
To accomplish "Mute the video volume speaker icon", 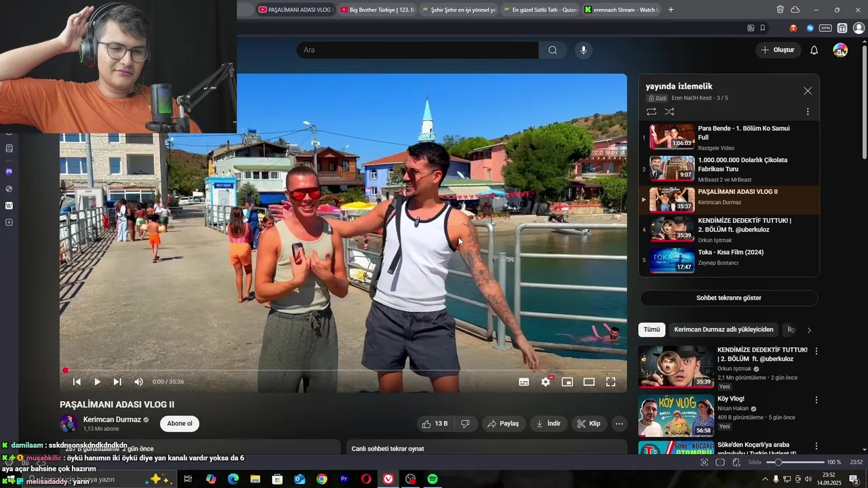I will click(138, 382).
